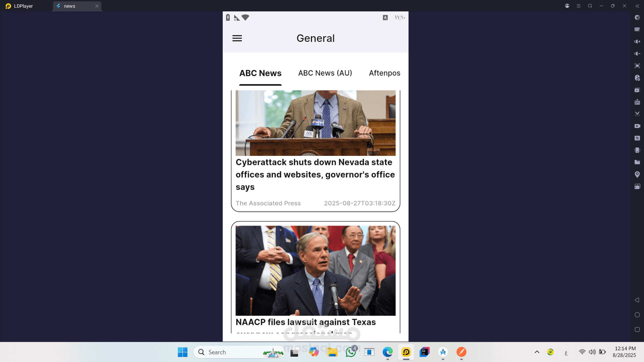The width and height of the screenshot is (644, 362).
Task: Open the Wi-Fi network tray icon
Action: pyautogui.click(x=582, y=352)
